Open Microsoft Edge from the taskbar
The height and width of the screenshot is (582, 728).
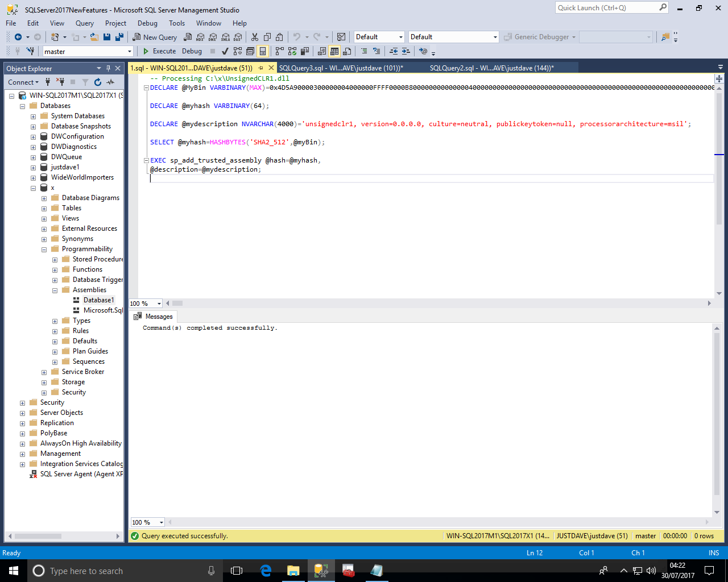click(x=266, y=571)
